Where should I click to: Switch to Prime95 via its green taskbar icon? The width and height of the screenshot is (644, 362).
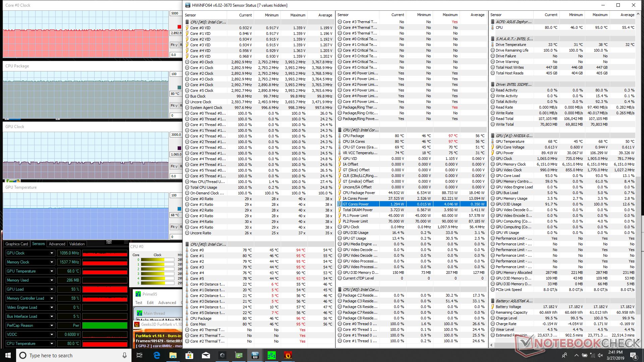click(272, 355)
